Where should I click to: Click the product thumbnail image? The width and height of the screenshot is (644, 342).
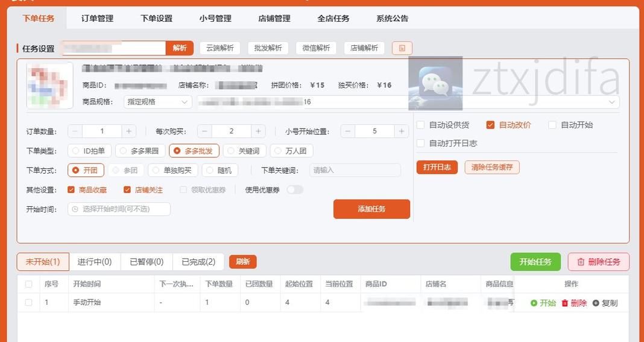(49, 86)
